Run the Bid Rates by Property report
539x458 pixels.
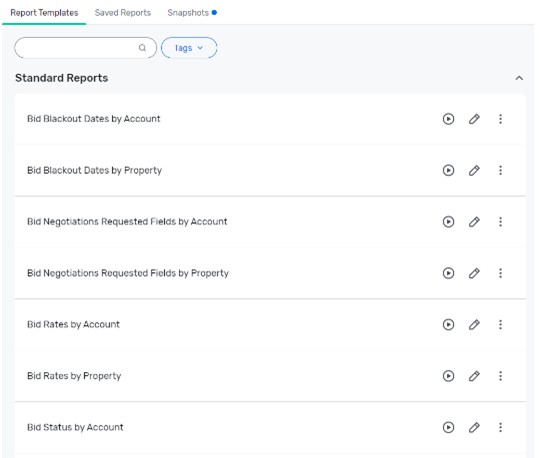[x=448, y=376]
